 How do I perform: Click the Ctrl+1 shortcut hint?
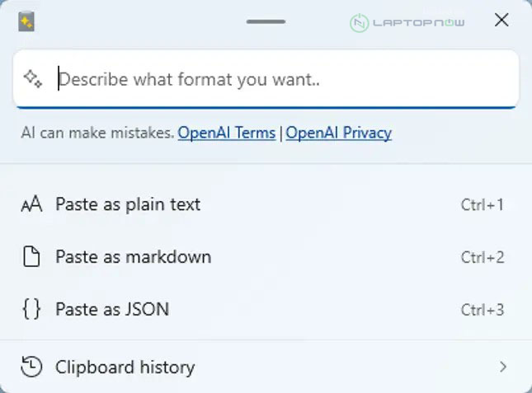[x=483, y=204]
